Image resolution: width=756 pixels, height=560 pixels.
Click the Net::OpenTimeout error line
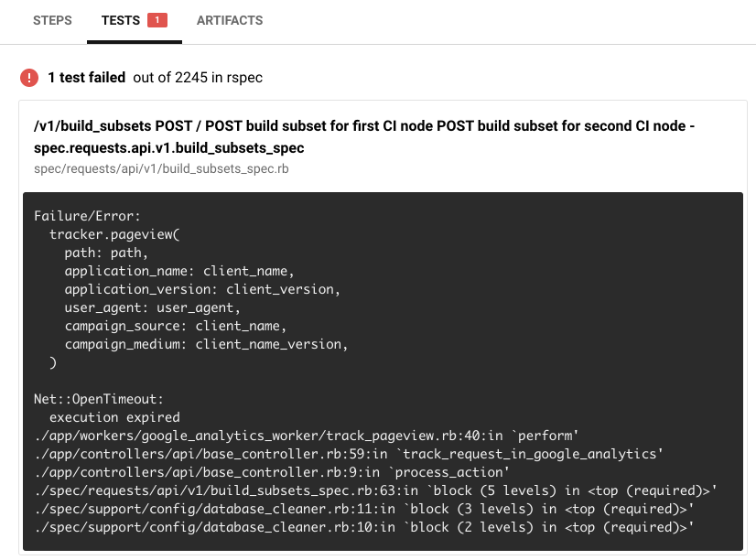click(x=98, y=399)
